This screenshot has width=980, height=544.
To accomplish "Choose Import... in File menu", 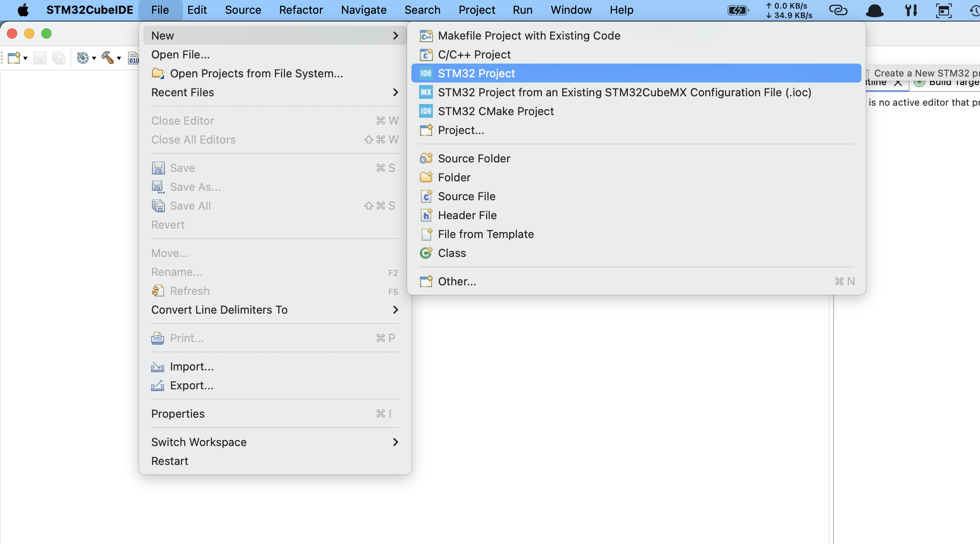I will 192,367.
